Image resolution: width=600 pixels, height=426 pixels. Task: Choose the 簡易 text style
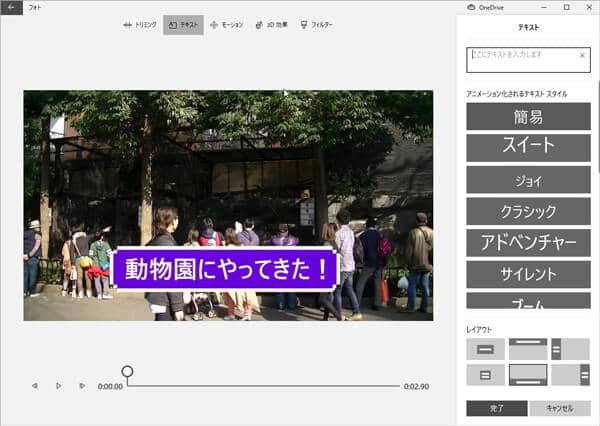[528, 116]
